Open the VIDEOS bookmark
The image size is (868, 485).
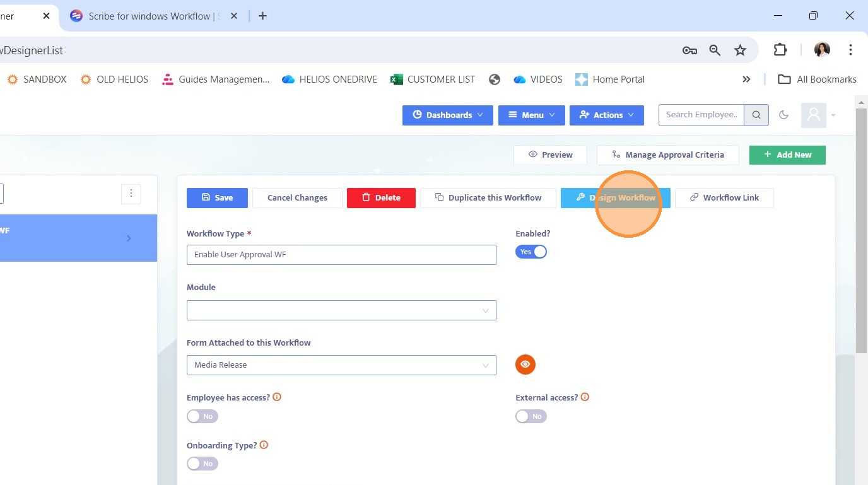pos(538,79)
